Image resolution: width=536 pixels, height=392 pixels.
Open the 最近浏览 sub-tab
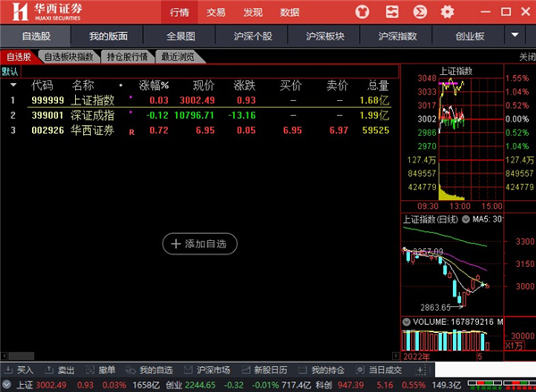click(178, 57)
